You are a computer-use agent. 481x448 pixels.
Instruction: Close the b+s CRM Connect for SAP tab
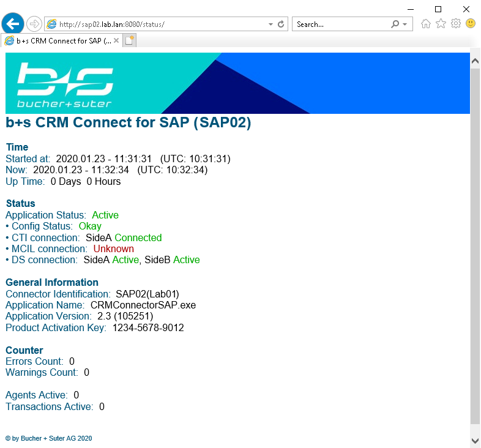tap(116, 40)
